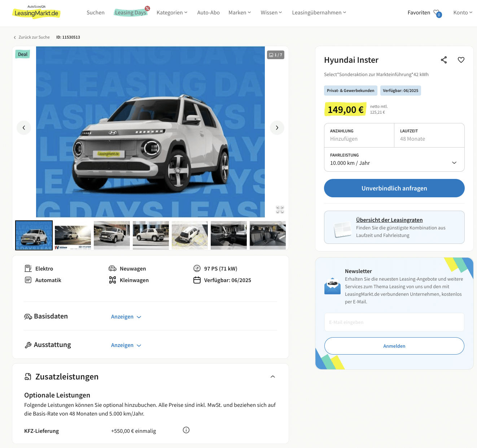Click the Elektro fuel icon
Image resolution: width=477 pixels, height=448 pixels.
28,268
